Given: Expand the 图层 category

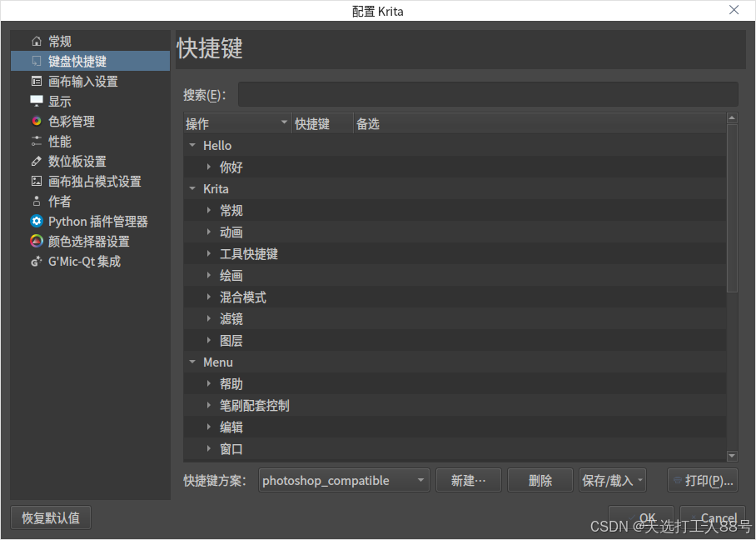Looking at the screenshot, I should [x=209, y=340].
